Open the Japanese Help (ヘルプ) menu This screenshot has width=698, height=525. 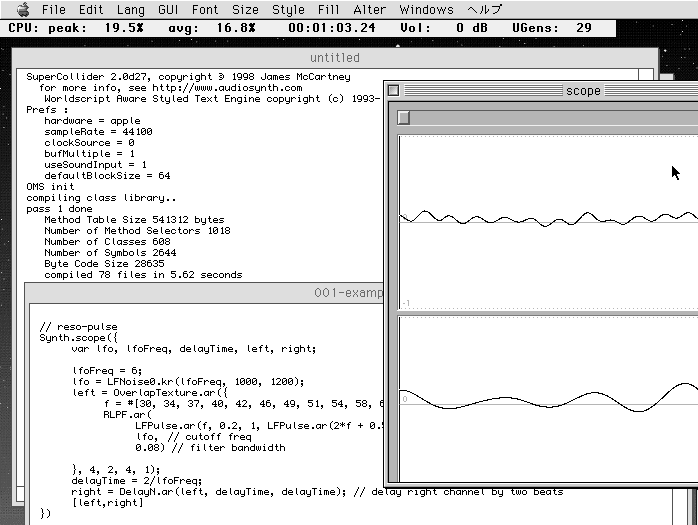tap(484, 9)
